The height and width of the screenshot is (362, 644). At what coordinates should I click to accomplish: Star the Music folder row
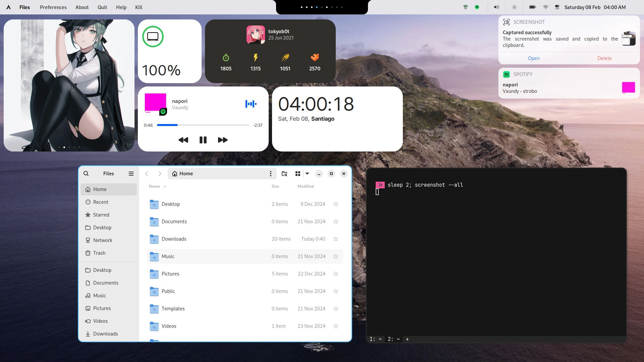[x=336, y=256]
